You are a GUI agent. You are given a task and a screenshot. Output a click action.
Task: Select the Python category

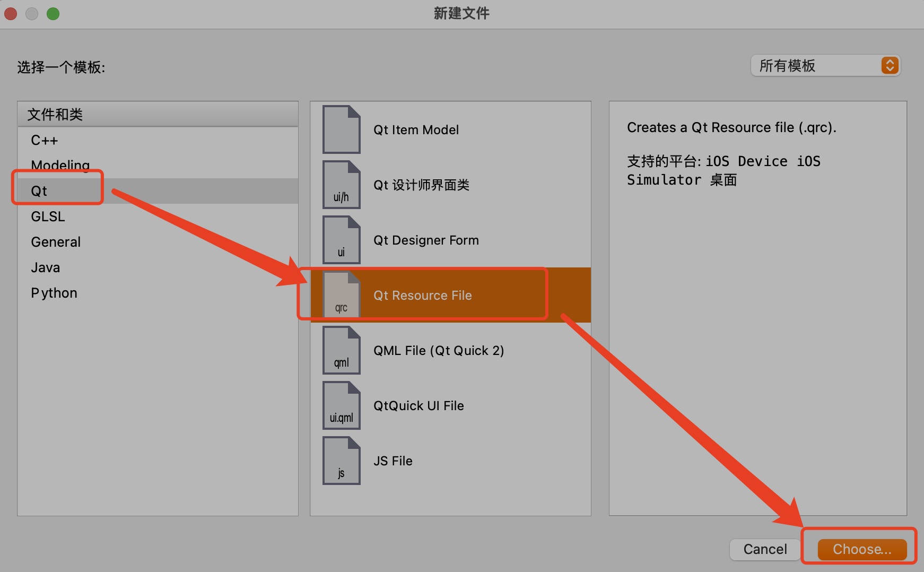(158, 293)
